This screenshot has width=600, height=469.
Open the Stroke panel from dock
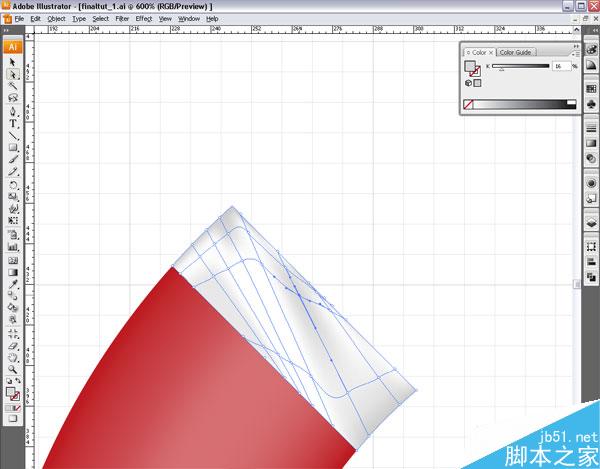point(591,128)
